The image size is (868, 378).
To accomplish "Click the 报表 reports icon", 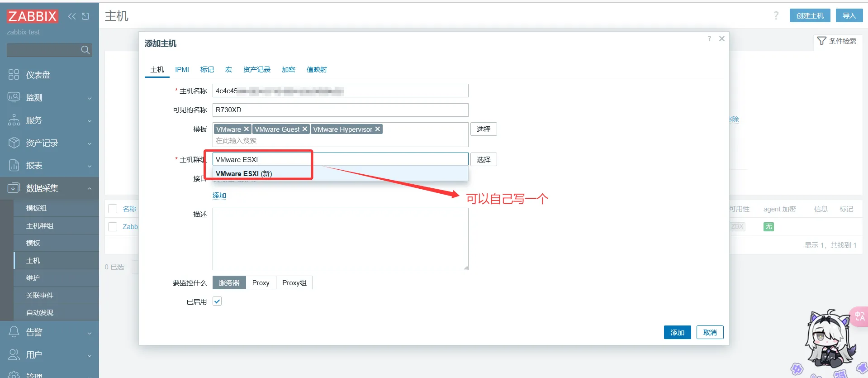I will click(14, 165).
